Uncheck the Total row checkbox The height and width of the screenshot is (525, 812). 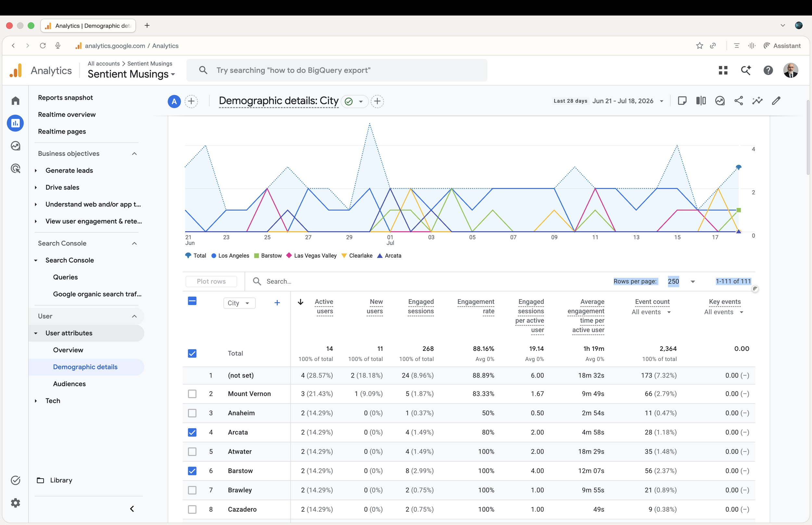(192, 353)
